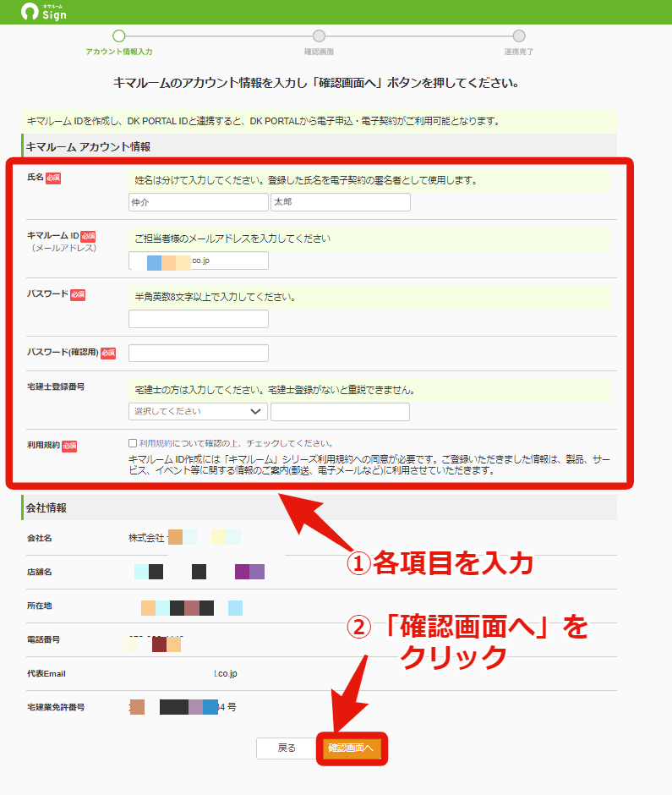The width and height of the screenshot is (672, 795).
Task: Click the 確認画面 step circle in progress bar
Action: (319, 36)
